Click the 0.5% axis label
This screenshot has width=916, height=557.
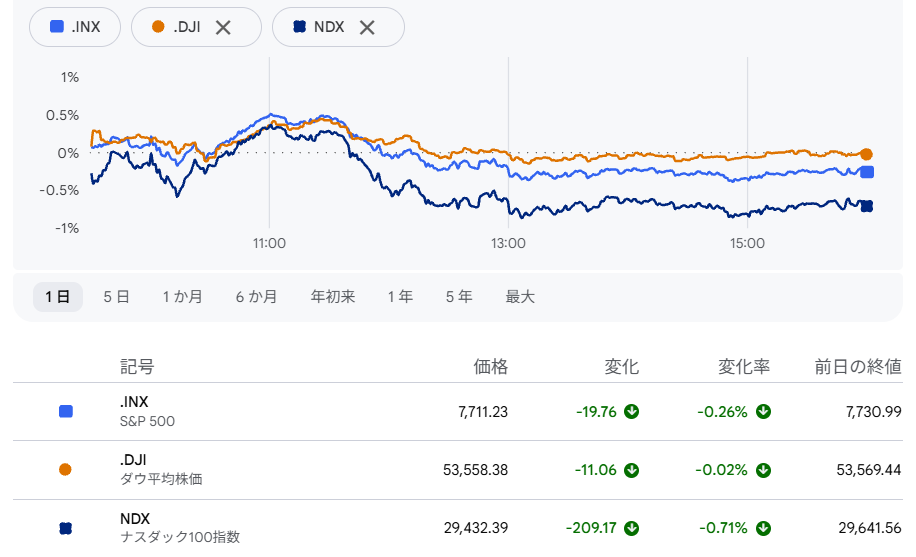pyautogui.click(x=63, y=115)
